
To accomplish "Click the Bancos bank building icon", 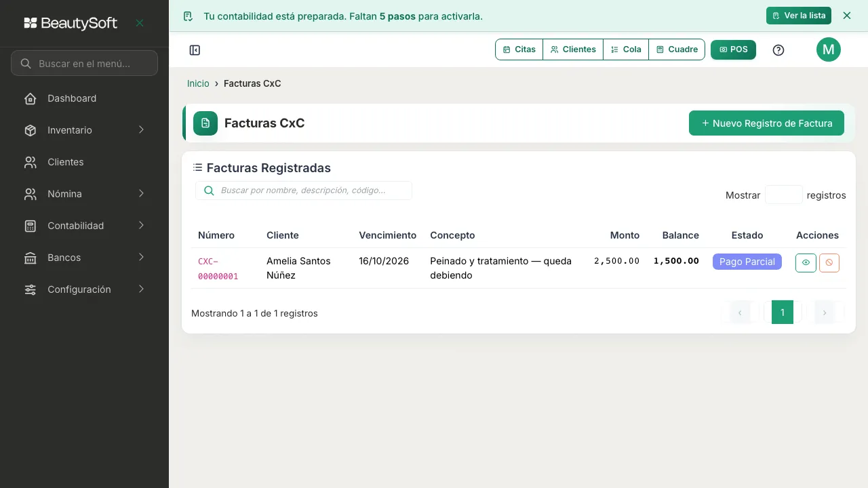I will tap(31, 258).
